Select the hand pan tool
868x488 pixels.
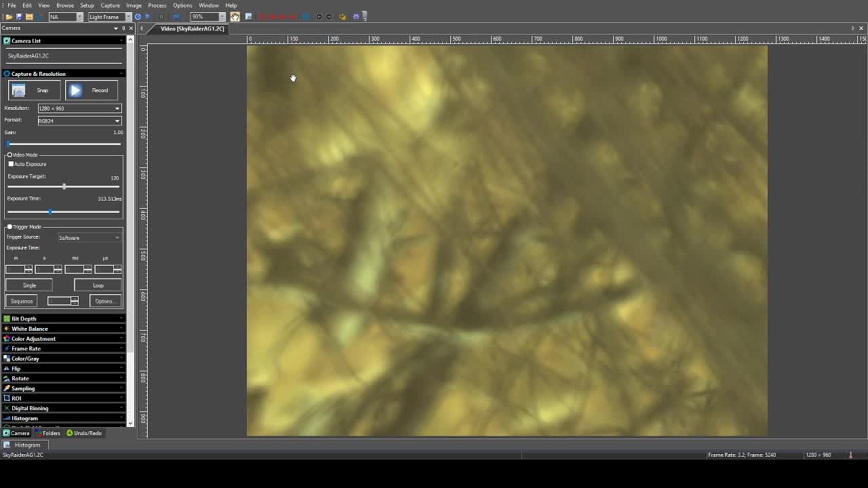pyautogui.click(x=235, y=16)
